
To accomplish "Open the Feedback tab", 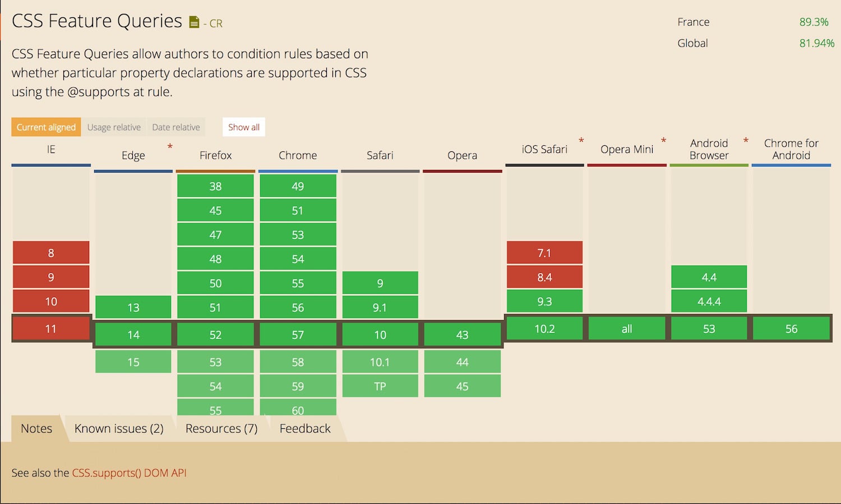I will pos(304,428).
